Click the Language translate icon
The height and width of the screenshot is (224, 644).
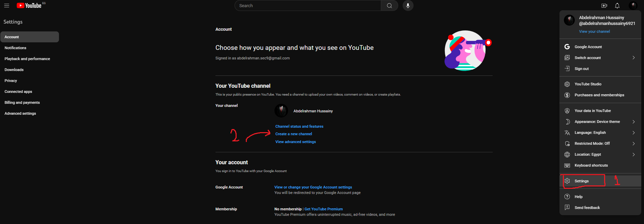pyautogui.click(x=567, y=132)
